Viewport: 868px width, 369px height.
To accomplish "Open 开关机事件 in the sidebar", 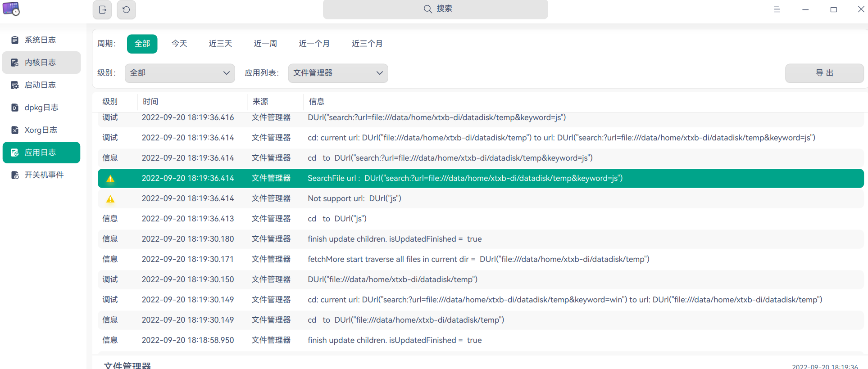I will coord(41,175).
